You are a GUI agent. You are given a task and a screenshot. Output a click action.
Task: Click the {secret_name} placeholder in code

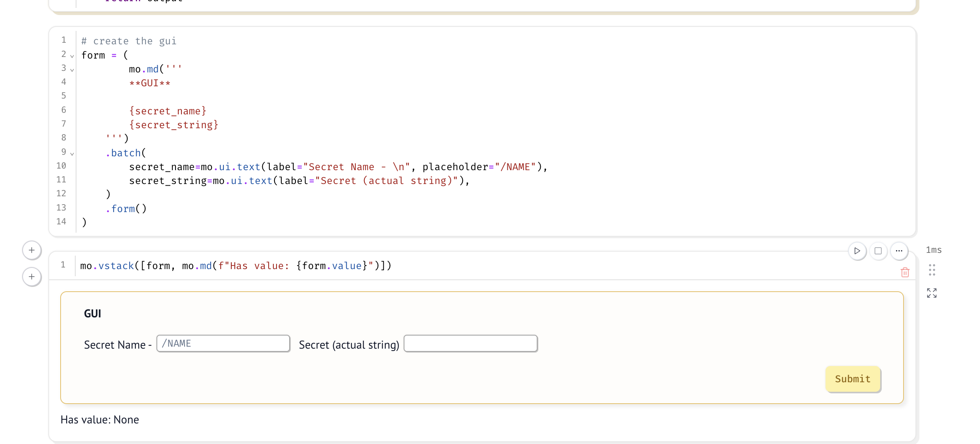[x=168, y=111]
